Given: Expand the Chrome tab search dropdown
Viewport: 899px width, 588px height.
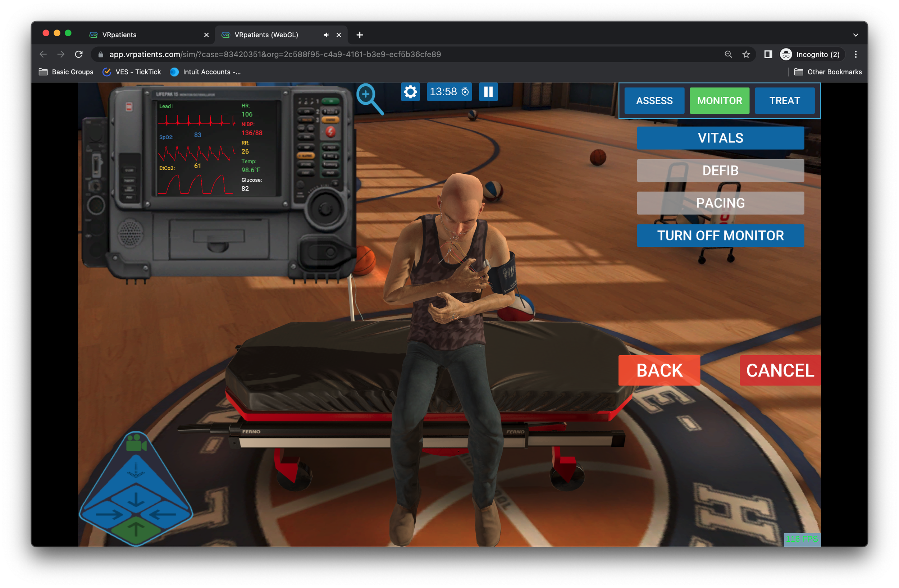Looking at the screenshot, I should coord(855,35).
